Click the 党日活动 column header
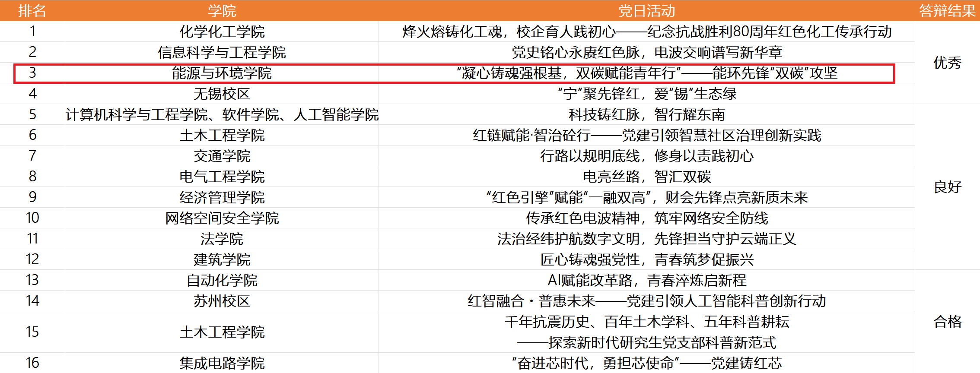Image resolution: width=980 pixels, height=373 pixels. (x=646, y=11)
